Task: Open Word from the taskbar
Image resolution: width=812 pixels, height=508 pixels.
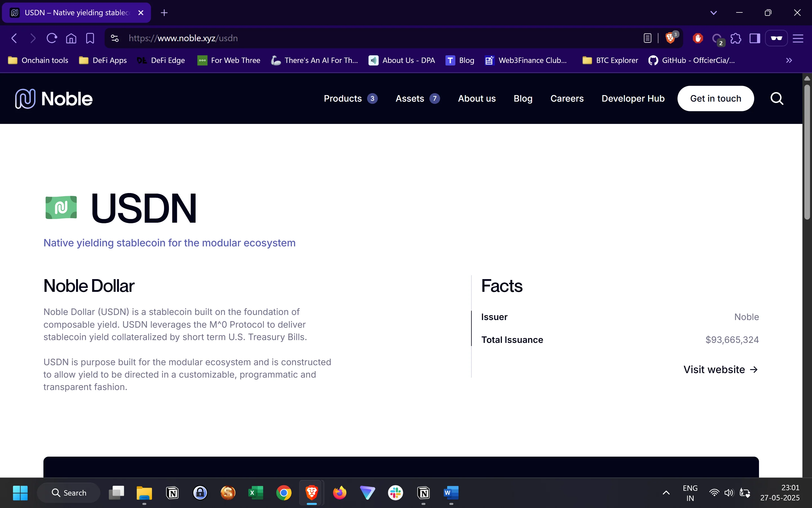Action: click(x=451, y=493)
